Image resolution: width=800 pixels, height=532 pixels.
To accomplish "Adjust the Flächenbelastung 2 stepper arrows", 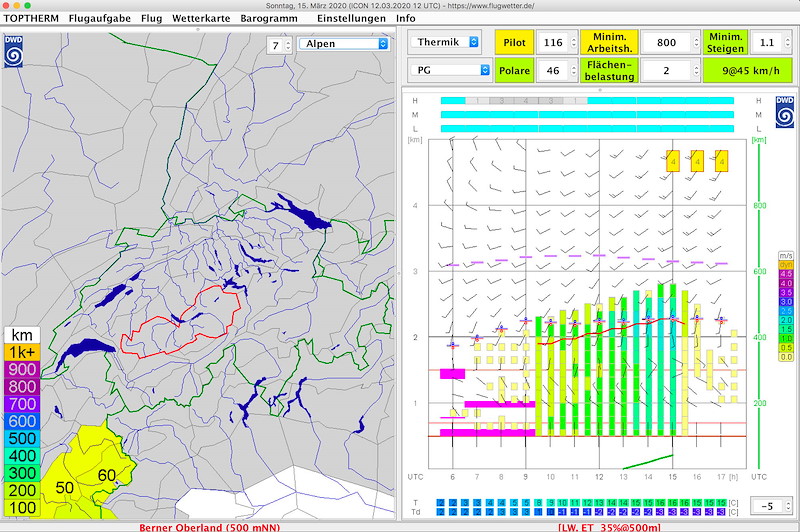I will [696, 70].
